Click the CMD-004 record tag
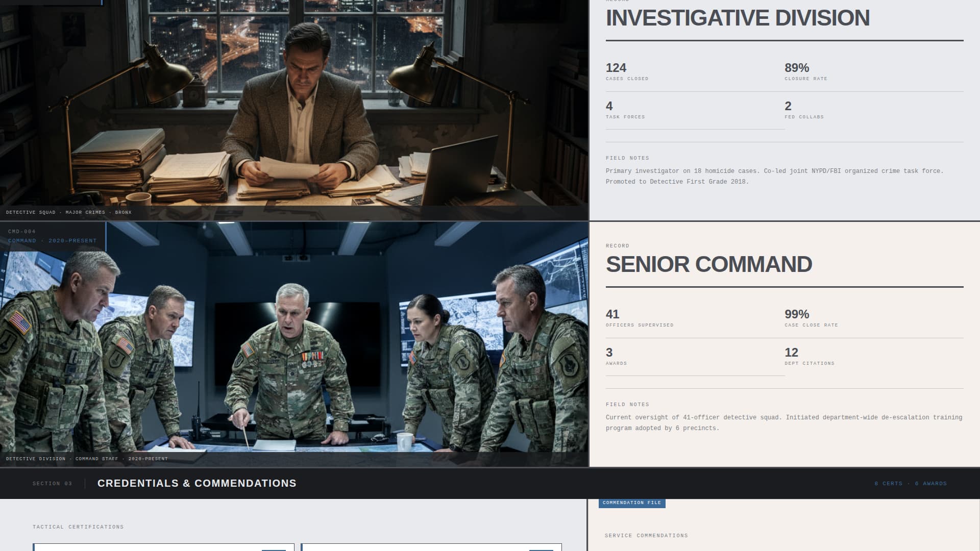 click(x=22, y=232)
